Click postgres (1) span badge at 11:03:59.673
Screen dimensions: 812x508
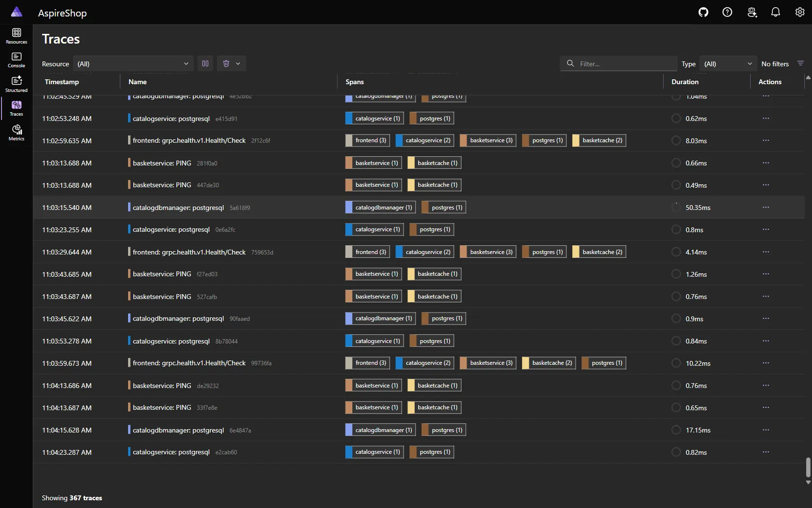[x=604, y=363]
